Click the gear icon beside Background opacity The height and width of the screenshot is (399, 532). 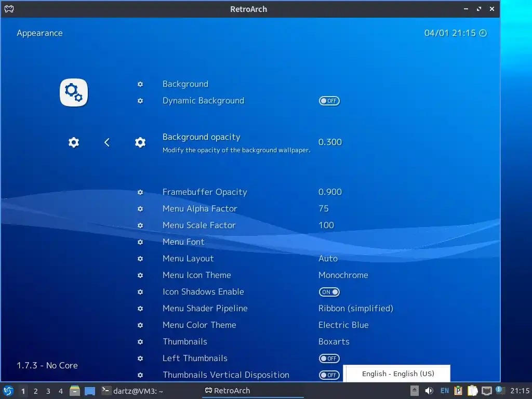point(140,142)
